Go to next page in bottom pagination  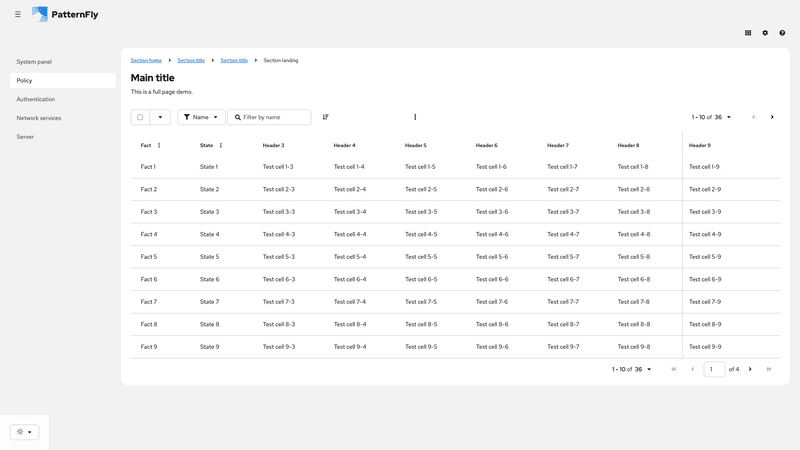click(750, 369)
